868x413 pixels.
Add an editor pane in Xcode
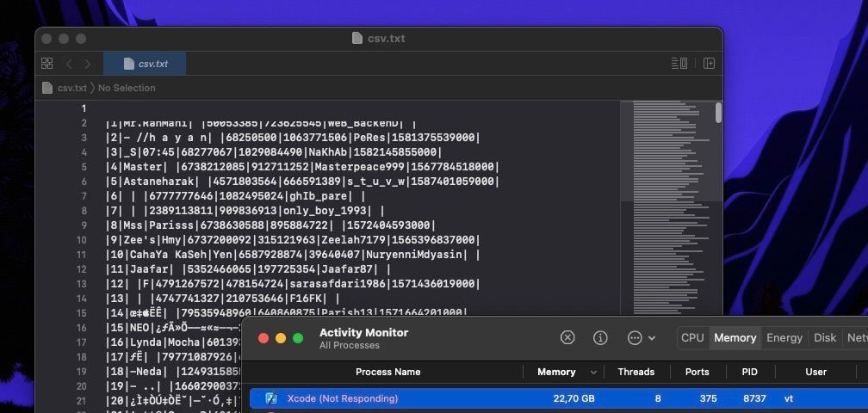pos(710,64)
